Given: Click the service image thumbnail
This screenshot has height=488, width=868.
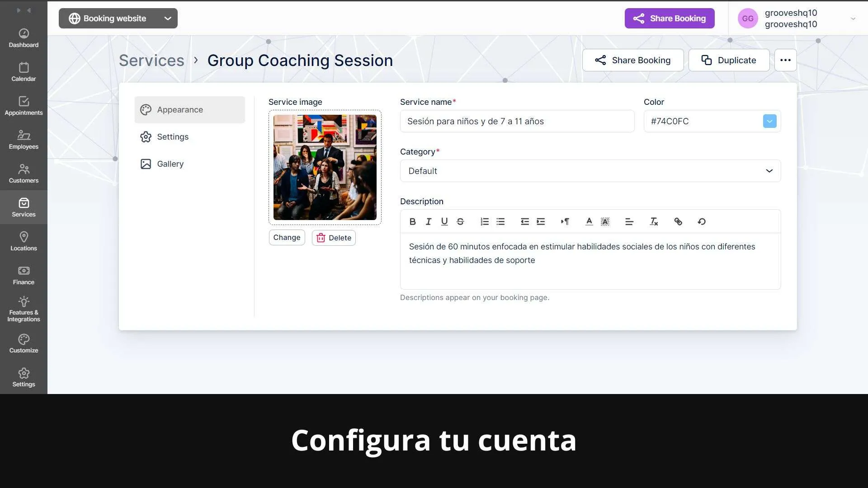Looking at the screenshot, I should click(325, 168).
